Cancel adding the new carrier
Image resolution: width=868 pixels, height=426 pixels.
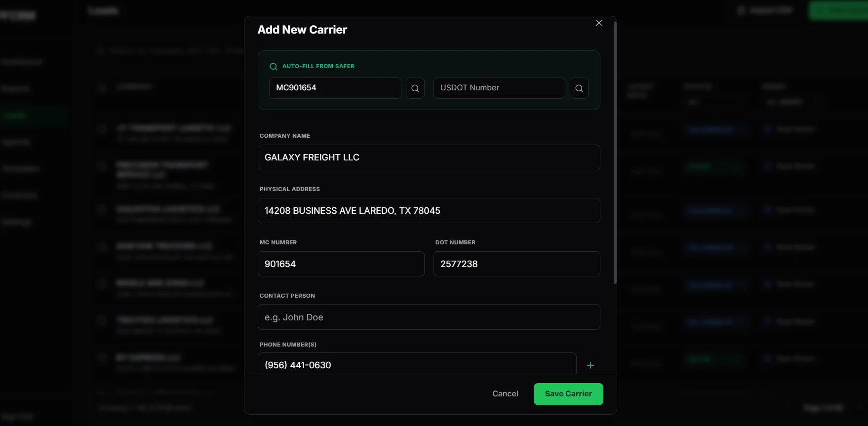point(505,394)
